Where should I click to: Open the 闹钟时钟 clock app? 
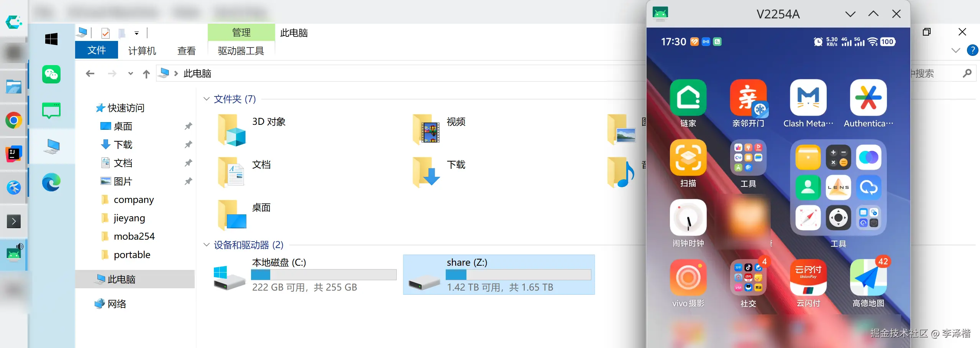coord(688,217)
